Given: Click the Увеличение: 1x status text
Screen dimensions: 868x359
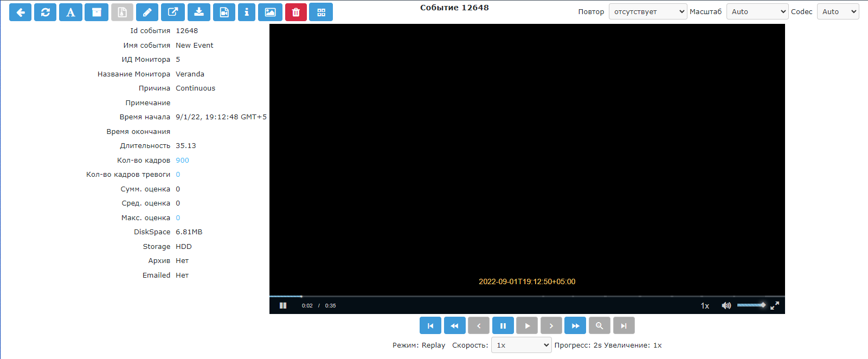Looking at the screenshot, I should pyautogui.click(x=633, y=345).
